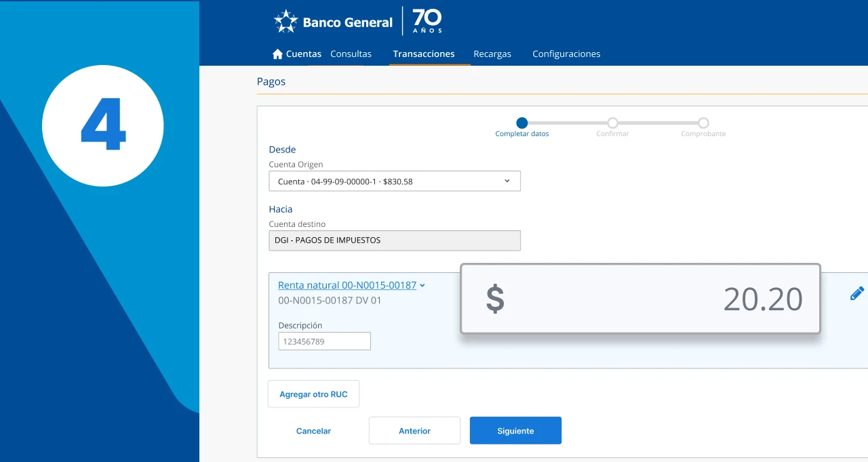Screen dimensions: 868x462
Task: Open the Consultas menu
Action: pos(351,54)
